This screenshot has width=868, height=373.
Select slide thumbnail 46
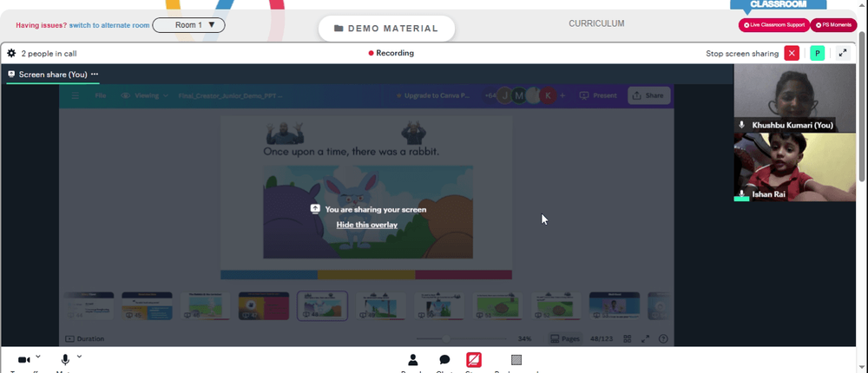pos(205,305)
